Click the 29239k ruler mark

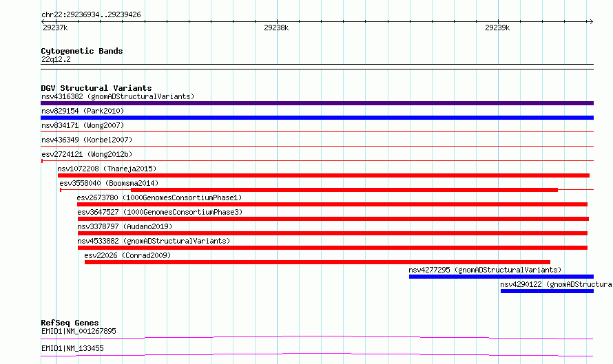(x=497, y=28)
